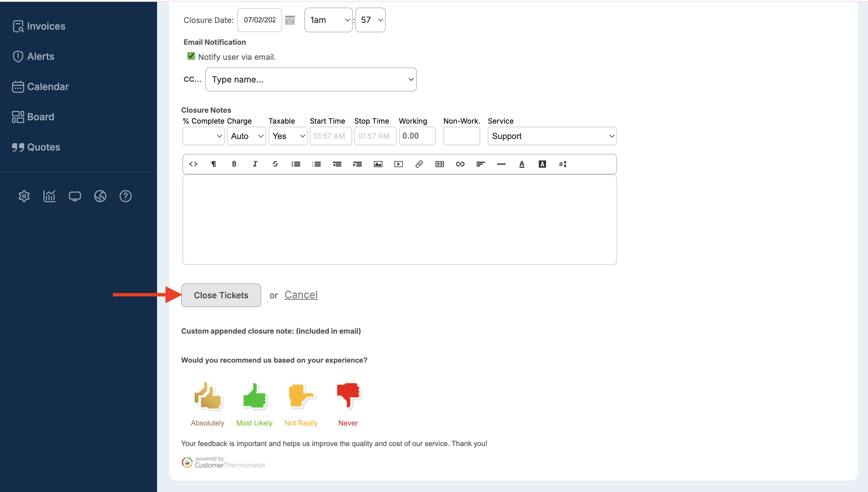Screen dimensions: 868x492
Task: Uncheck Notify user via email
Action: click(191, 56)
